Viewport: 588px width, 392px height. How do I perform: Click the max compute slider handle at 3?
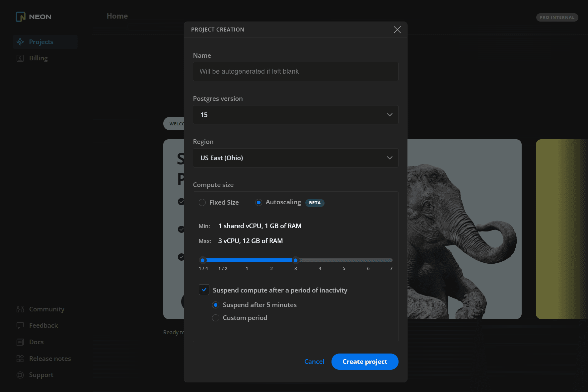[x=295, y=260]
